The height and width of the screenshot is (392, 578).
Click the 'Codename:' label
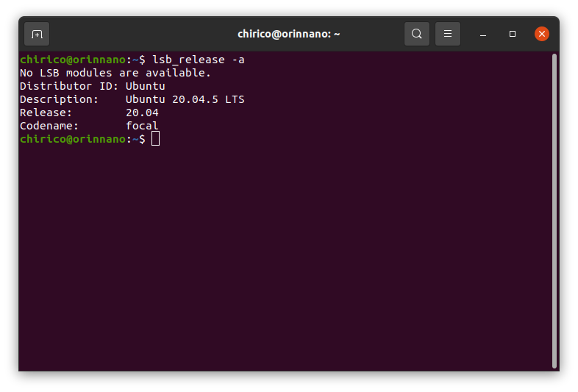click(x=49, y=126)
